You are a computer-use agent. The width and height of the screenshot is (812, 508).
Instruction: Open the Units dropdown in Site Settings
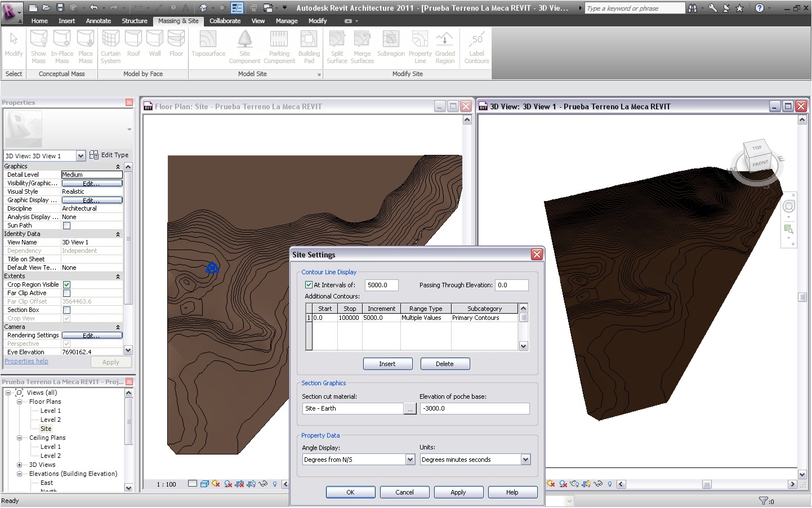tap(525, 460)
